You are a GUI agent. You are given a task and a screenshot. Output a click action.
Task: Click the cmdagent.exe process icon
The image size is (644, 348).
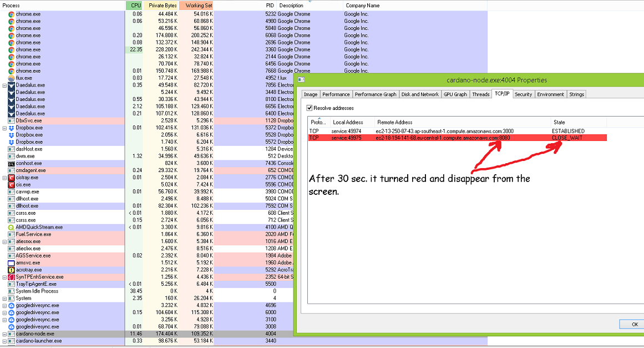[12, 170]
